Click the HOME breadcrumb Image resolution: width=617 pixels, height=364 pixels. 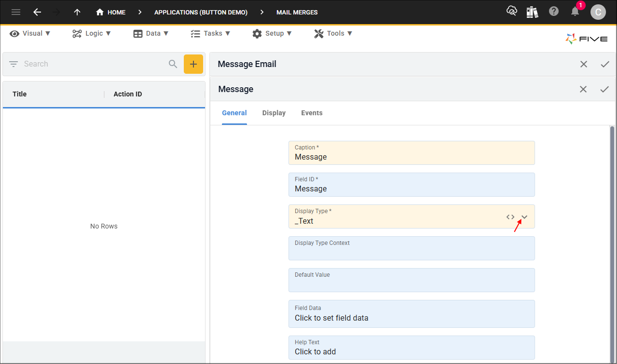110,12
